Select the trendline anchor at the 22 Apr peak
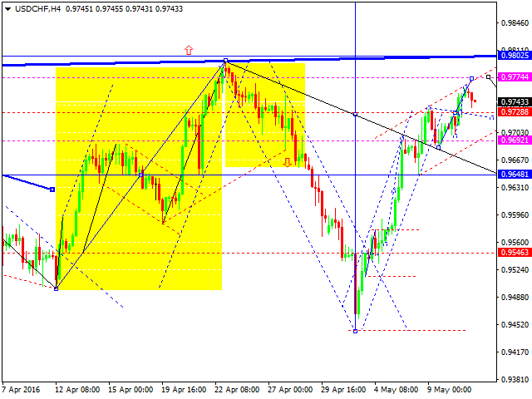Screen dimensions: 532x399 click(225, 61)
